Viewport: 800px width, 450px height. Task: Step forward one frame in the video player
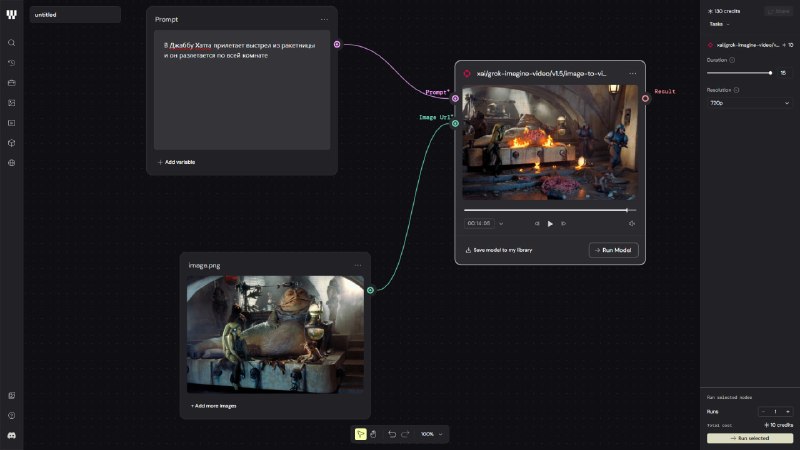pyautogui.click(x=563, y=223)
